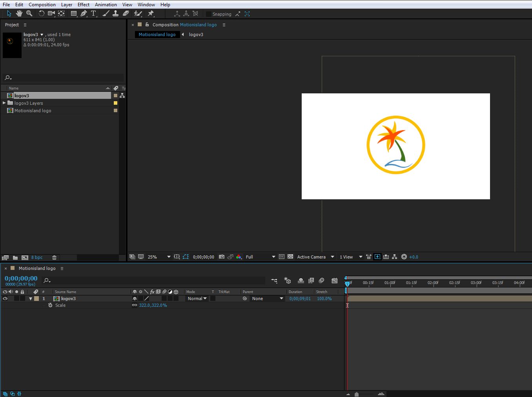Select the Rotation tool
This screenshot has width=532, height=397.
coord(41,14)
